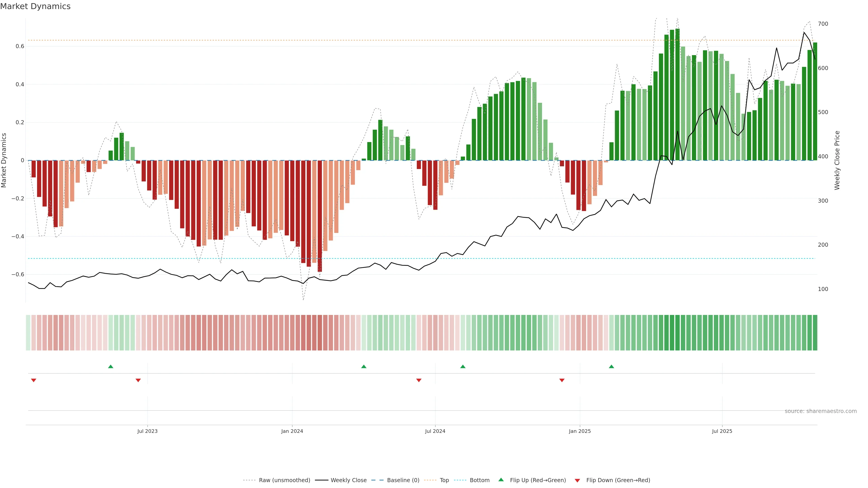Toggle Weekly Close line in legend

(x=348, y=480)
